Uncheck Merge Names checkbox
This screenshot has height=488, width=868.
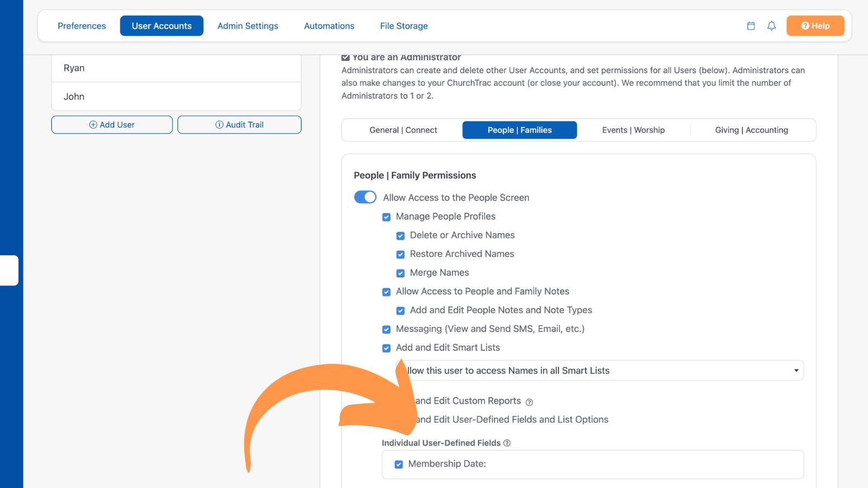click(400, 273)
